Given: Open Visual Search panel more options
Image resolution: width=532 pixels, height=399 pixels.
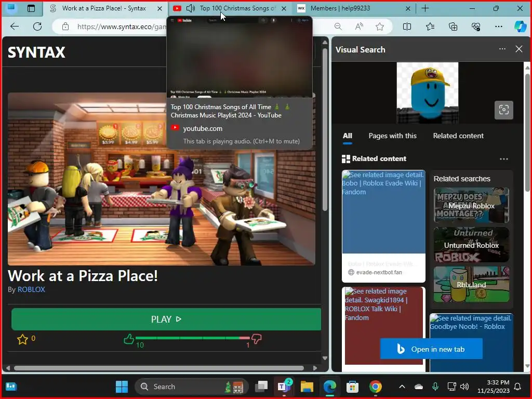Looking at the screenshot, I should (502, 49).
